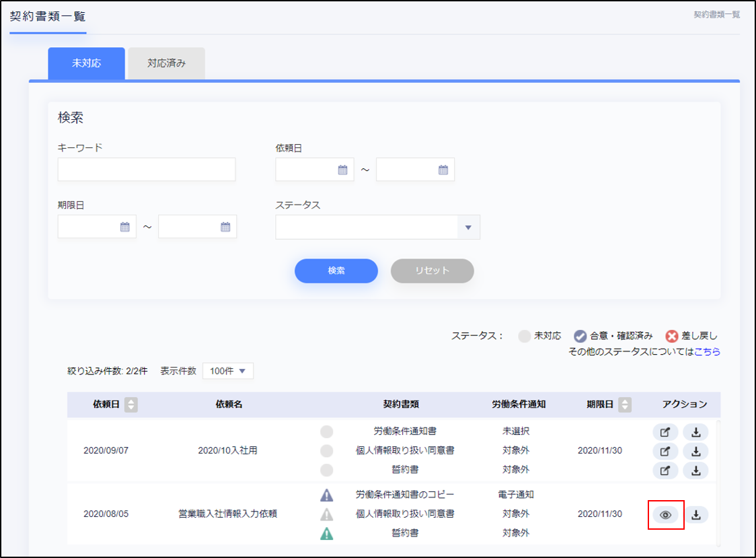Click the eye icon to view 営業職入社情報入力依頼

coord(665,515)
